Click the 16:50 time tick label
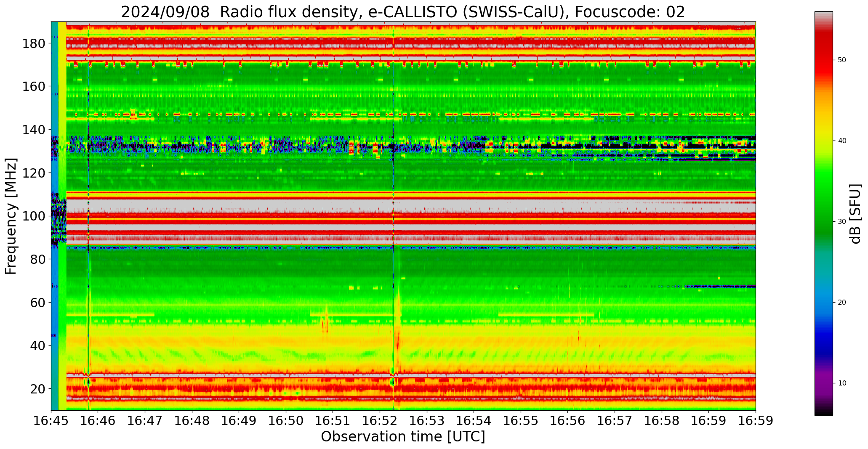 286,421
